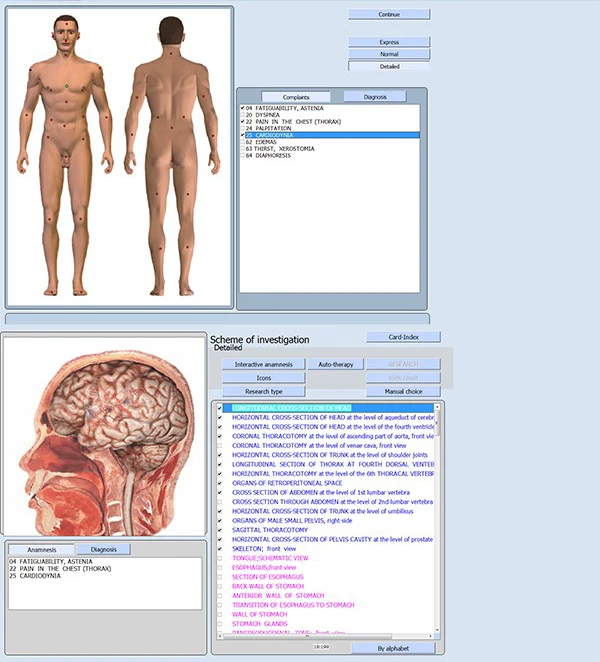Viewport: 600px width, 662px height.
Task: Open the Research type options
Action: (x=263, y=391)
